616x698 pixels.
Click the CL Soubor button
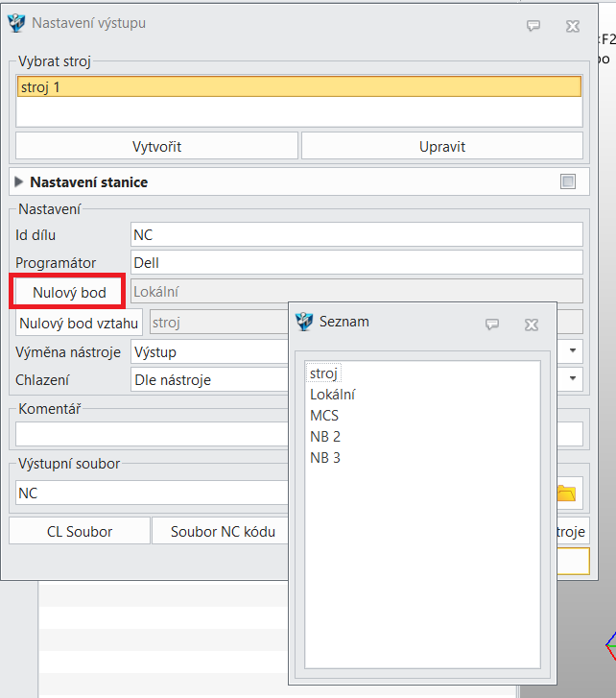pos(80,531)
